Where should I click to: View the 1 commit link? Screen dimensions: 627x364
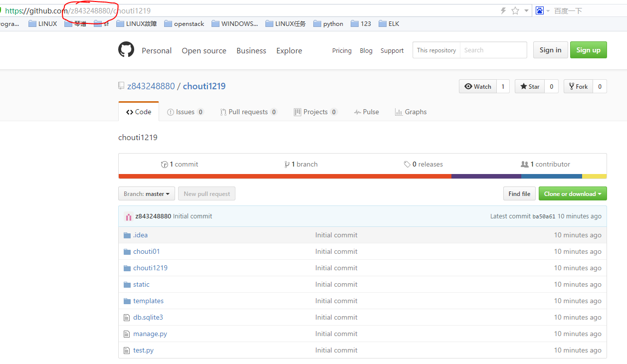coord(180,164)
